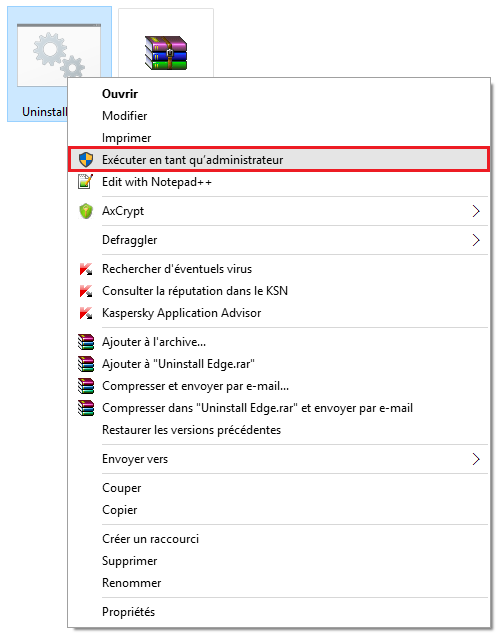The width and height of the screenshot is (503, 639).
Task: Expand the AxCrypt submenu arrow
Action: click(476, 211)
